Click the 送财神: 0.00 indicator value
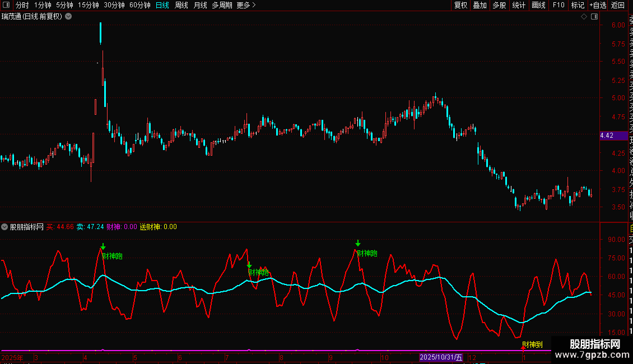 coord(158,227)
